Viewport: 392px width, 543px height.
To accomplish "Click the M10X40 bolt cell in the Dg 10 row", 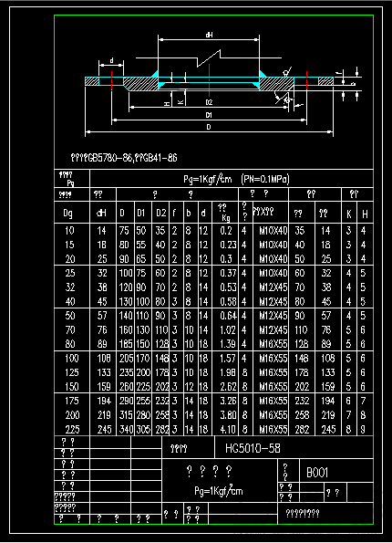I will pos(273,231).
